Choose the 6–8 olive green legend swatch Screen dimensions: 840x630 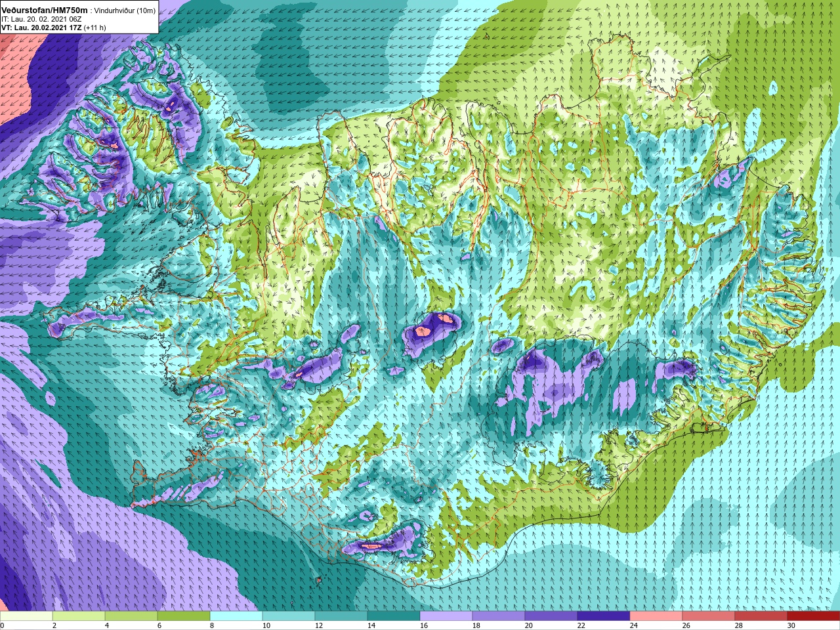[x=184, y=616]
